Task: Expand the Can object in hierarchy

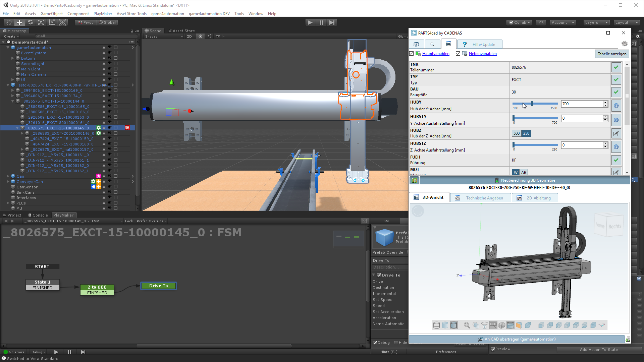Action: (8, 176)
